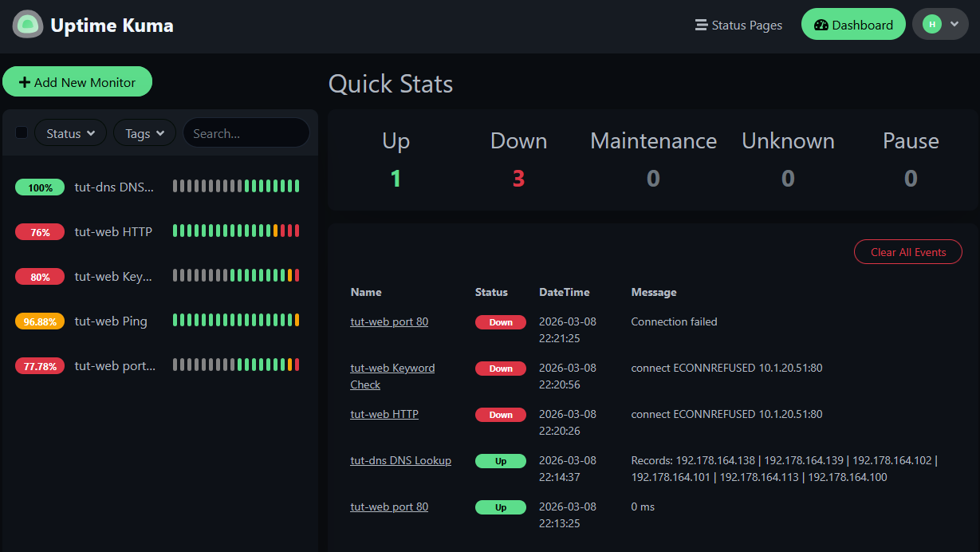
Task: Open the tut-web Keyword Check monitor link
Action: tap(392, 376)
